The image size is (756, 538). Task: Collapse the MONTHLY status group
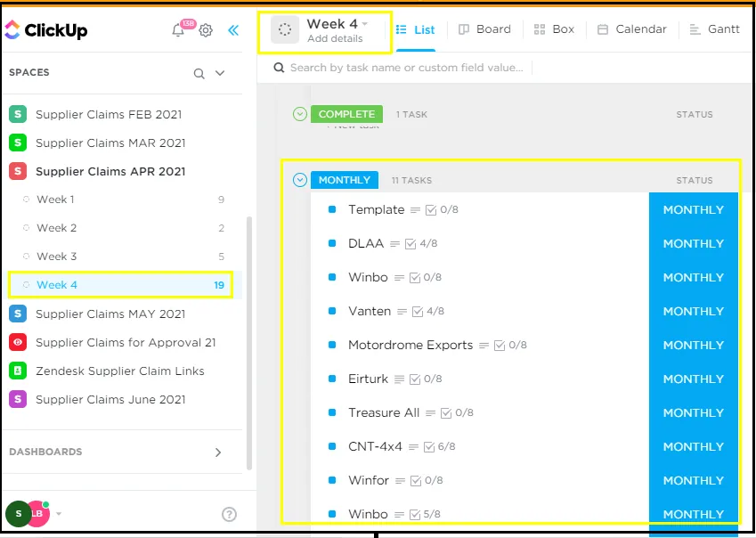(x=300, y=180)
